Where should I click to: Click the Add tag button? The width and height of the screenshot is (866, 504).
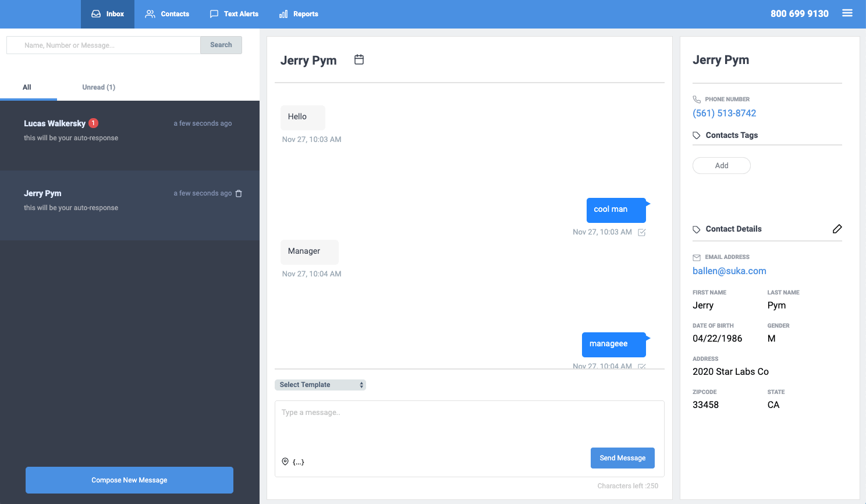click(x=722, y=165)
